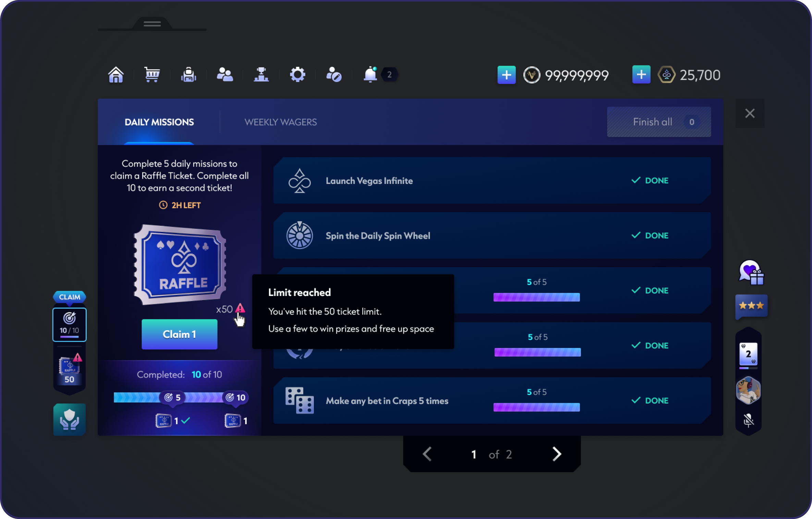Click the 2H LEFT timer

click(180, 205)
